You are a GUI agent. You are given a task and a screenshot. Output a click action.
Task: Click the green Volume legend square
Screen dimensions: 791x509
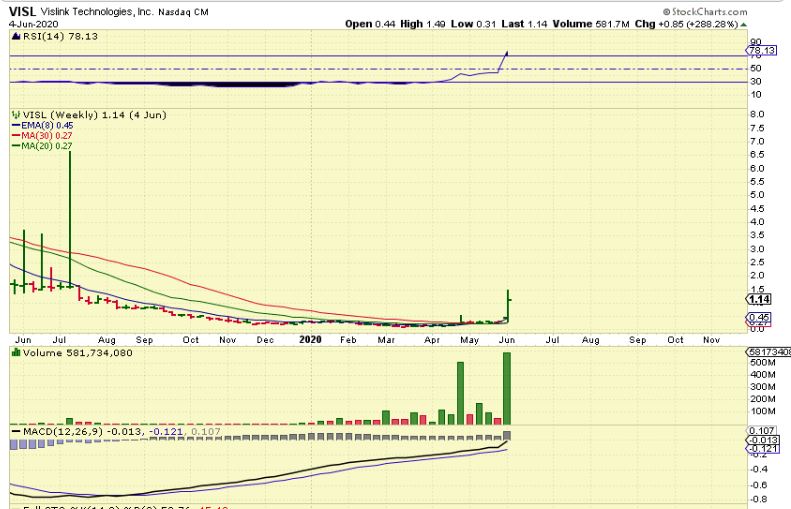[13, 352]
